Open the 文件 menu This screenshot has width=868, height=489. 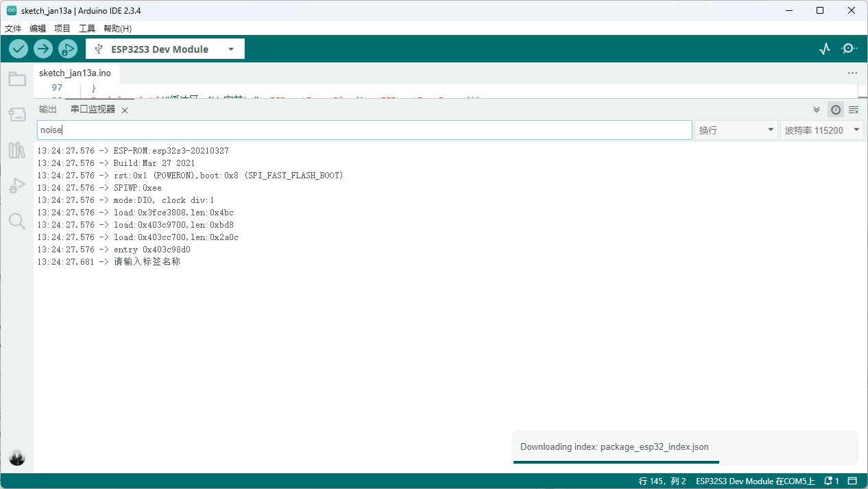coord(13,29)
